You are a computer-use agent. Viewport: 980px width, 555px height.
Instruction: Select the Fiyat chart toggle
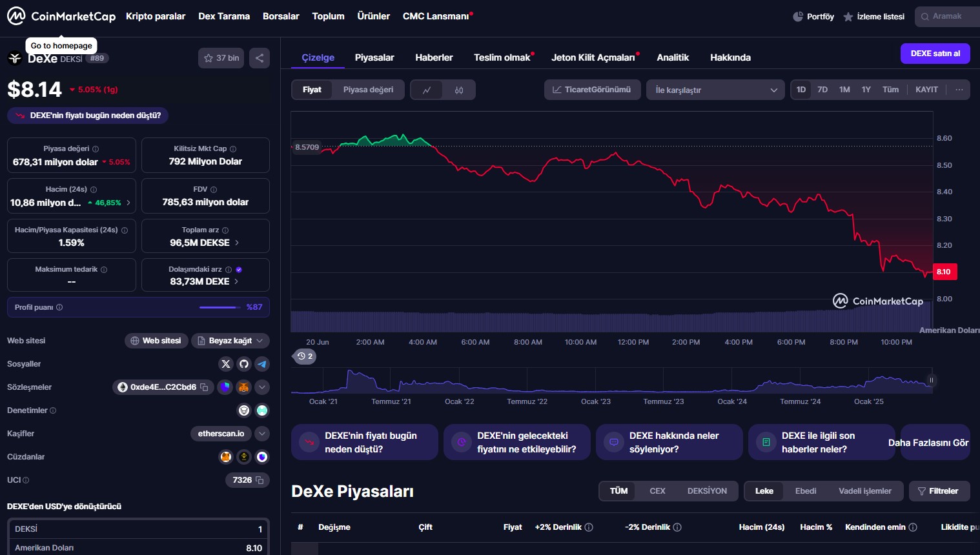pyautogui.click(x=312, y=90)
